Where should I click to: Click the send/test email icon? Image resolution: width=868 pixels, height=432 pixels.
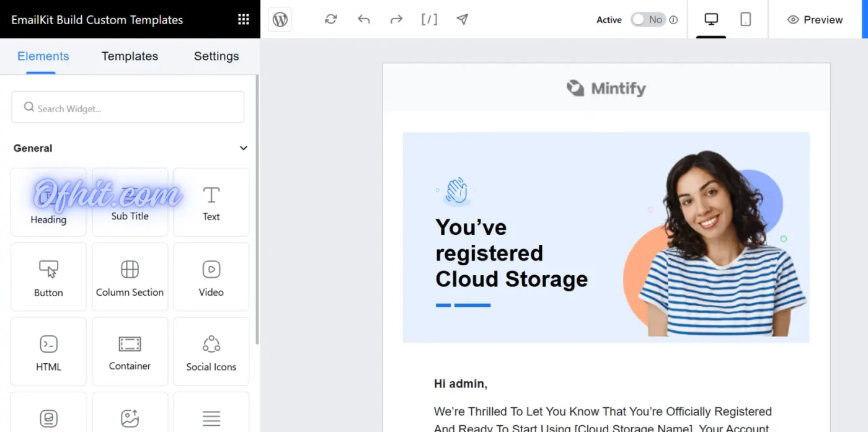click(463, 19)
